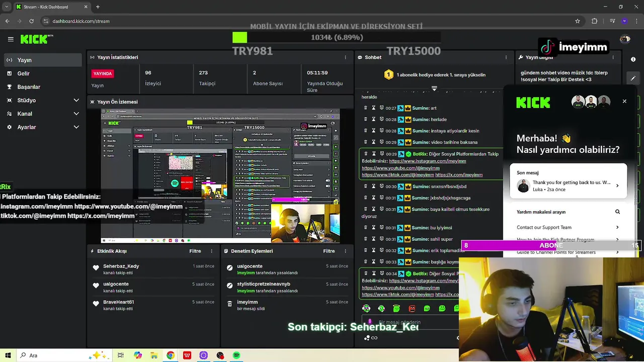Open Etkinlik Akışı three-dot menu
644x362 pixels.
(x=211, y=251)
